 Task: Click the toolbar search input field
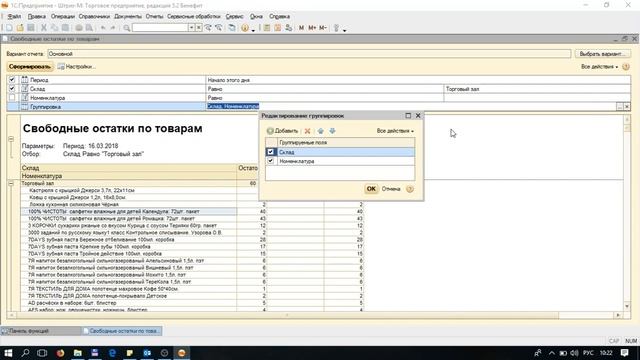[160, 28]
